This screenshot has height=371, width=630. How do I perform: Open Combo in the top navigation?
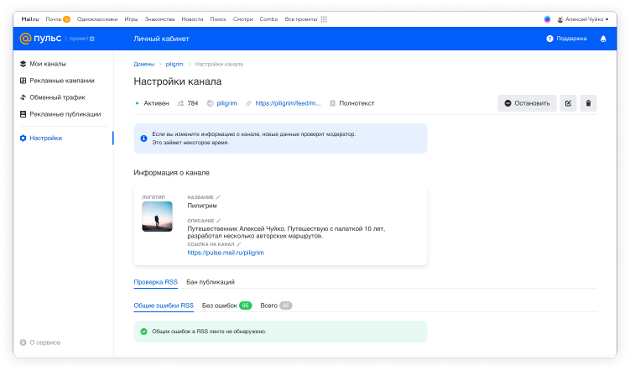click(269, 19)
